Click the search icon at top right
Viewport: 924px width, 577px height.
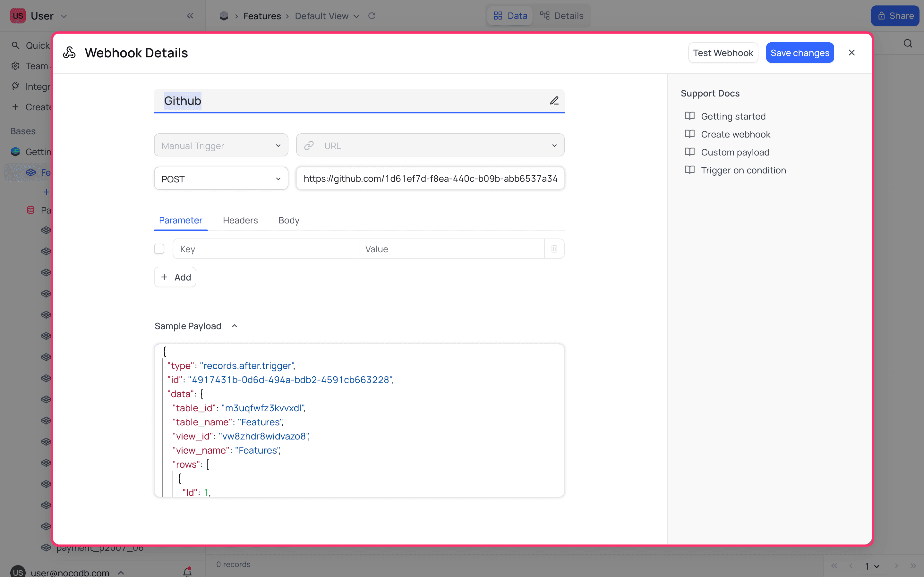[x=908, y=44]
